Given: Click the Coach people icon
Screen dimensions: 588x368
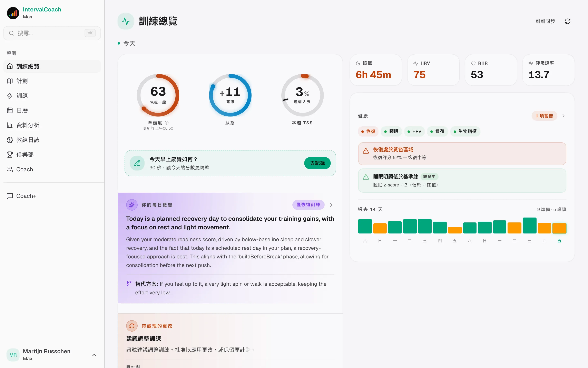Looking at the screenshot, I should click(x=10, y=169).
